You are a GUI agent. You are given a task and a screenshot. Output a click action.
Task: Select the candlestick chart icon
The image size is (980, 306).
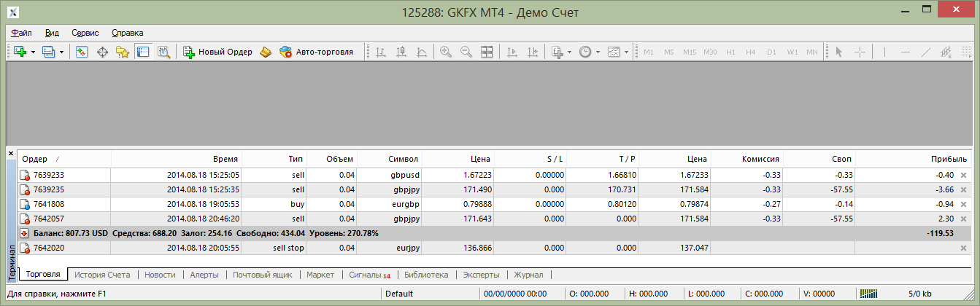tap(401, 52)
